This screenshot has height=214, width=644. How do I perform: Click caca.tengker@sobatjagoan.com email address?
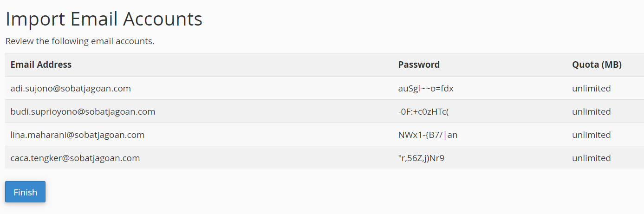point(75,158)
